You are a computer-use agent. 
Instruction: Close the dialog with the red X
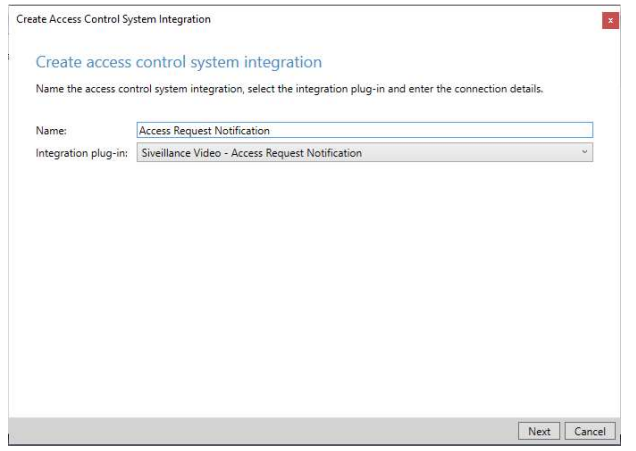coord(610,20)
